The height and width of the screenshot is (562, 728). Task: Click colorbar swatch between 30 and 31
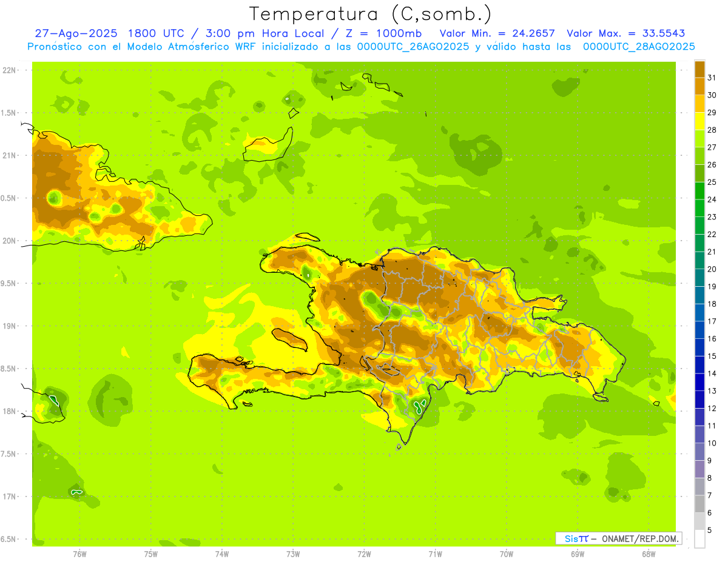pos(699,86)
